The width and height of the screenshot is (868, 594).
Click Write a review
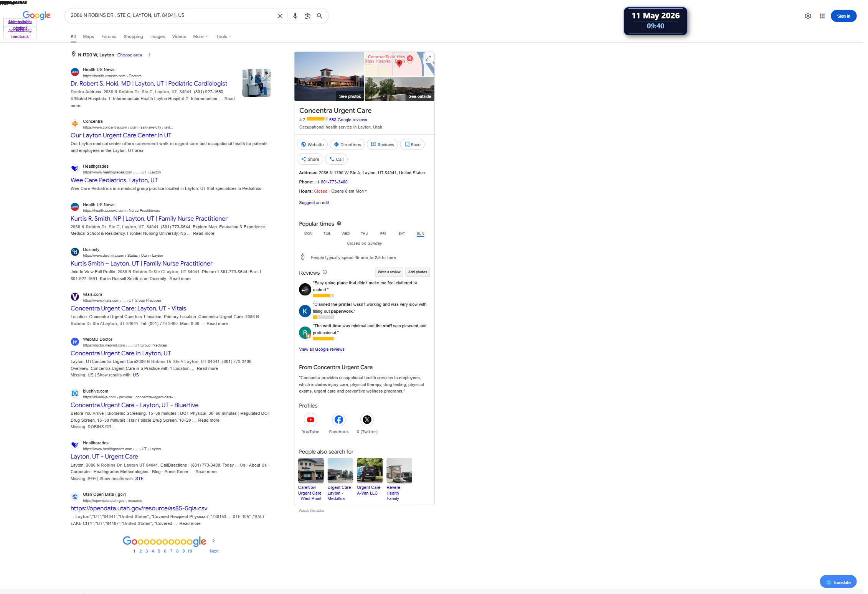coord(389,272)
